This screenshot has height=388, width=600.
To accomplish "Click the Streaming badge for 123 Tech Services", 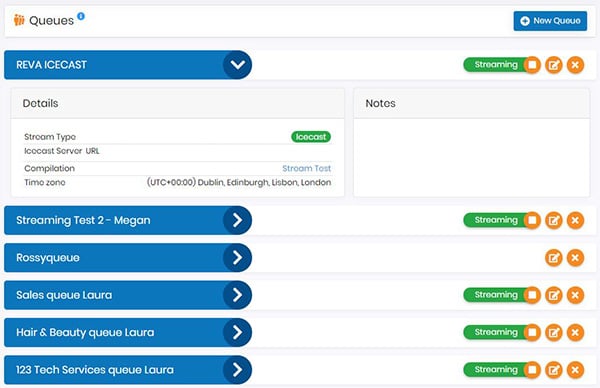I will pyautogui.click(x=496, y=370).
